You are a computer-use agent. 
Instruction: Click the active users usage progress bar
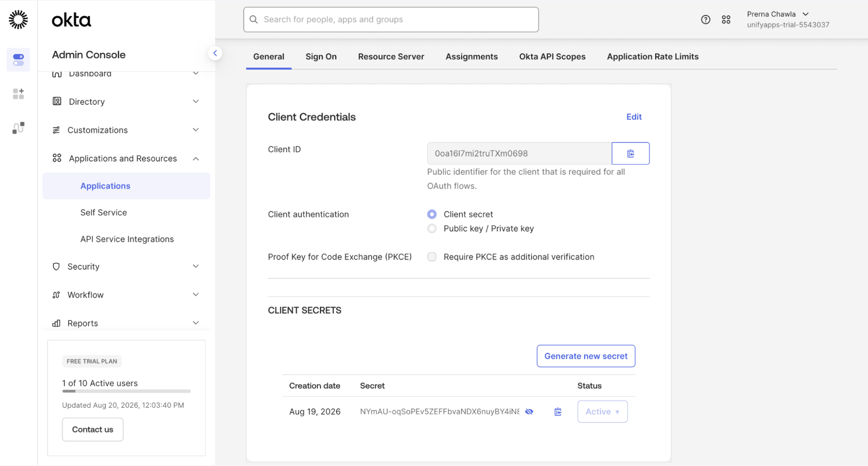coord(126,391)
